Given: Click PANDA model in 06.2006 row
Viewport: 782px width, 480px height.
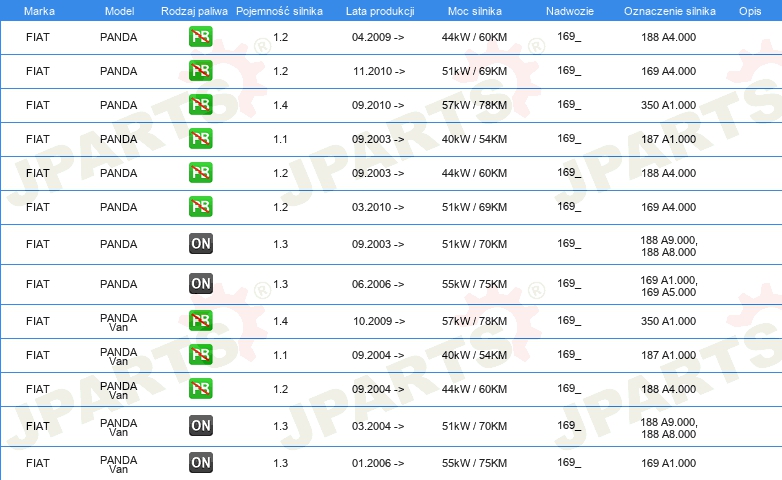Looking at the screenshot, I should (119, 284).
